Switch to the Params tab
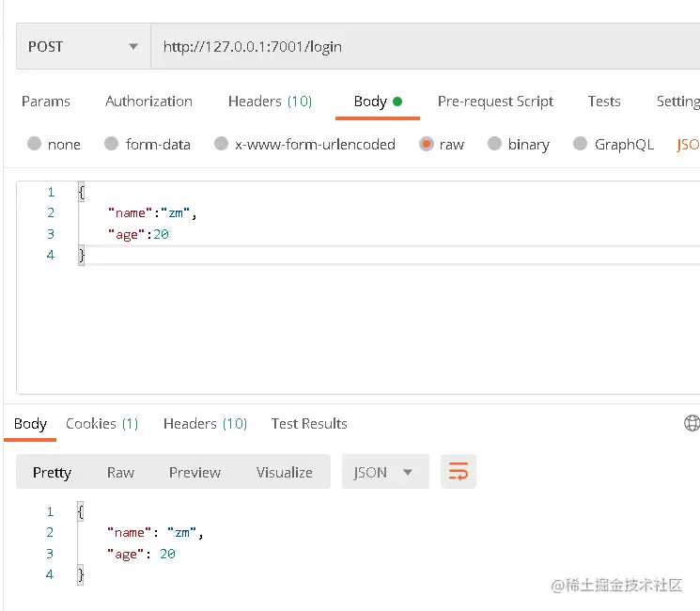Image resolution: width=700 pixels, height=611 pixels. click(46, 102)
